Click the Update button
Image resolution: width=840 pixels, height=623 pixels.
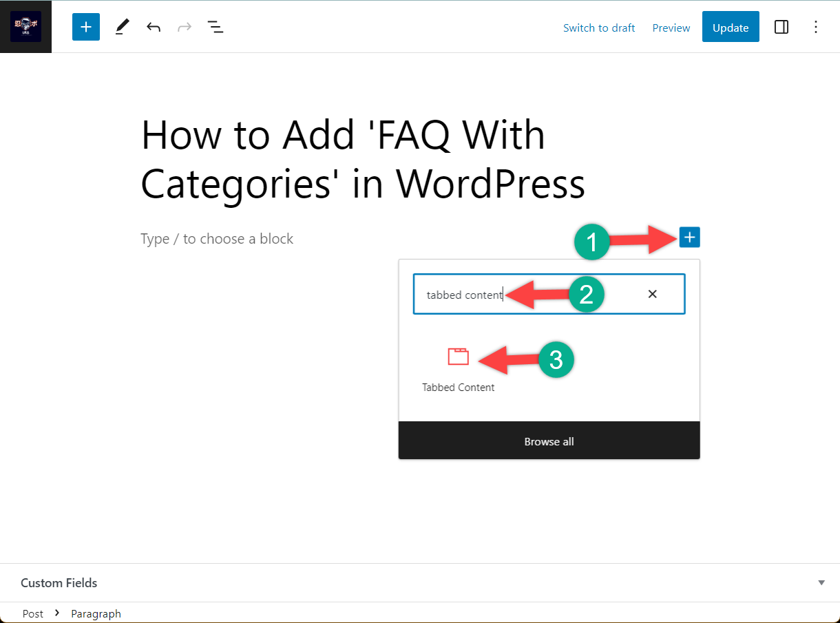point(731,27)
